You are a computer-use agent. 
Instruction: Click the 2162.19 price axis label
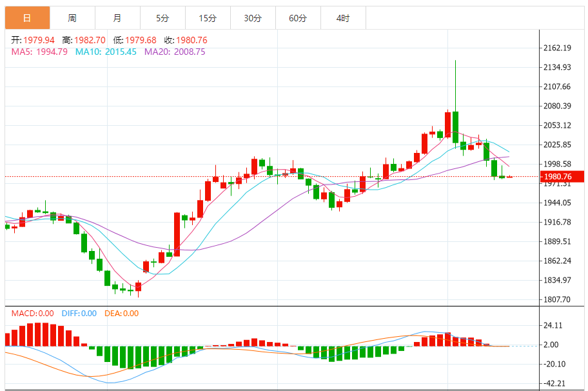557,48
